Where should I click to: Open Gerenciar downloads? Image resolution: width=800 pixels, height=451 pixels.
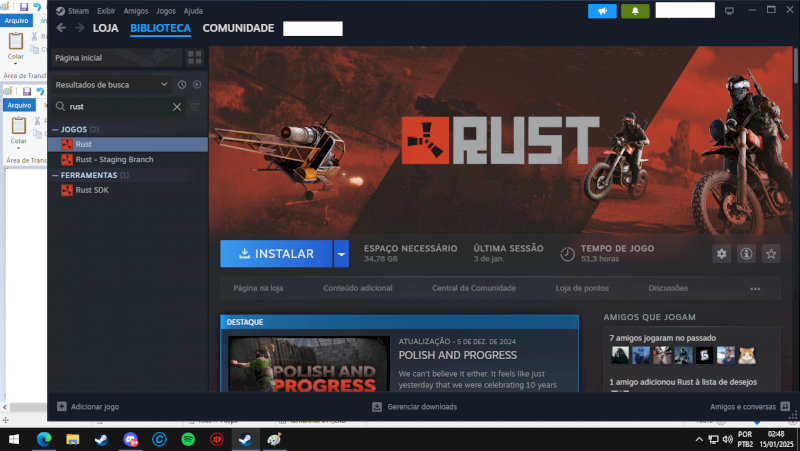[414, 407]
